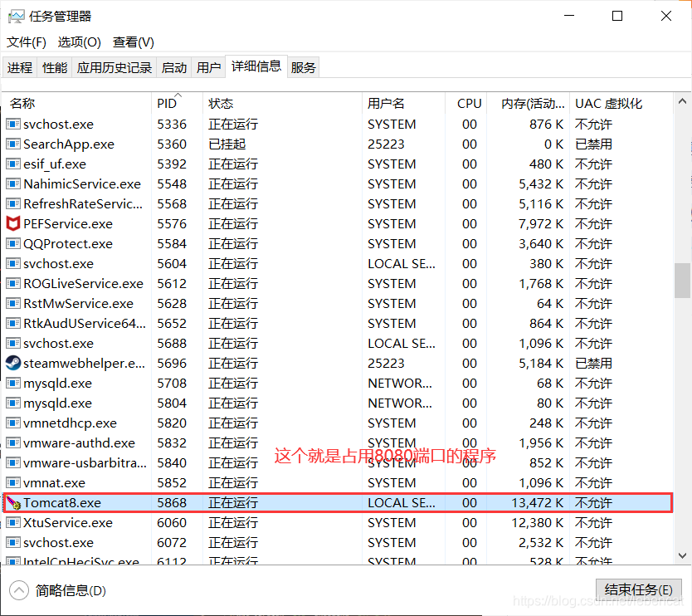The height and width of the screenshot is (616, 692).
Task: Click the RtkAudUService64 process icon
Action: click(x=12, y=323)
